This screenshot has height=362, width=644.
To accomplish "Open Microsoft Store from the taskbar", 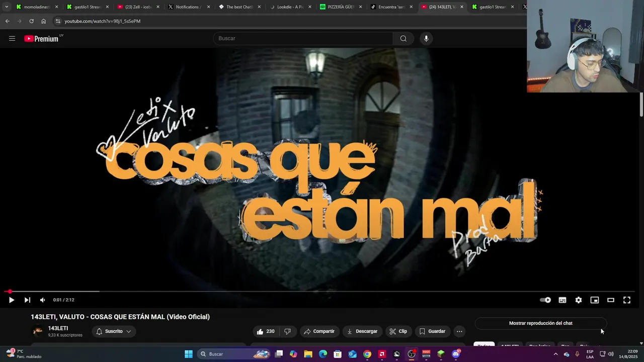I will (x=338, y=354).
